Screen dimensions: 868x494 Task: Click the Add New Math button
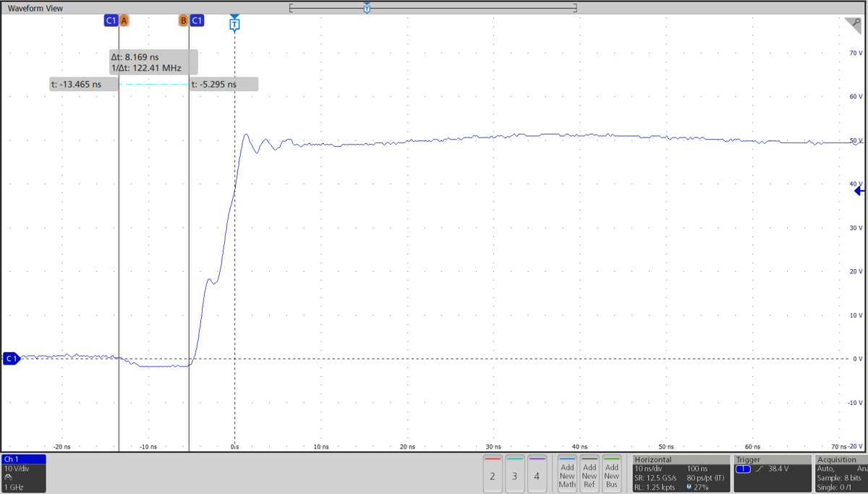coord(567,474)
